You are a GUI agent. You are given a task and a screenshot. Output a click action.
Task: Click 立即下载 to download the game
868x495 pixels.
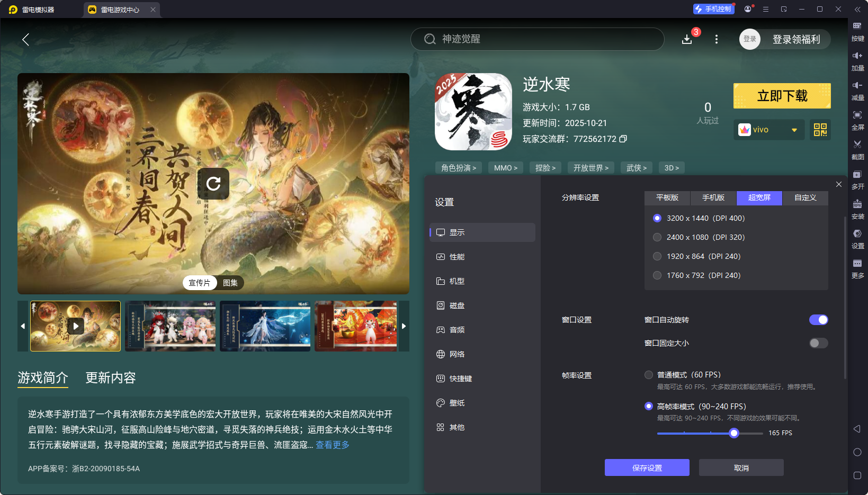pyautogui.click(x=782, y=96)
